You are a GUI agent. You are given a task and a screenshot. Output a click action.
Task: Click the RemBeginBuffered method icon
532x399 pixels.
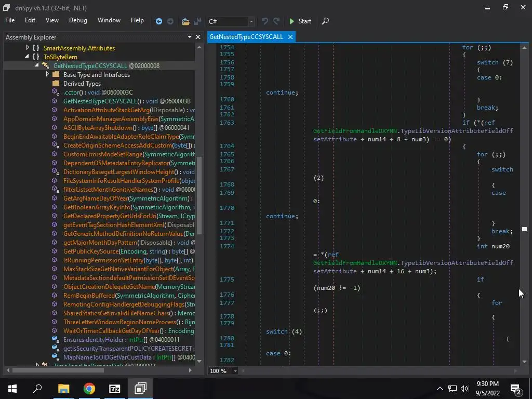point(54,295)
